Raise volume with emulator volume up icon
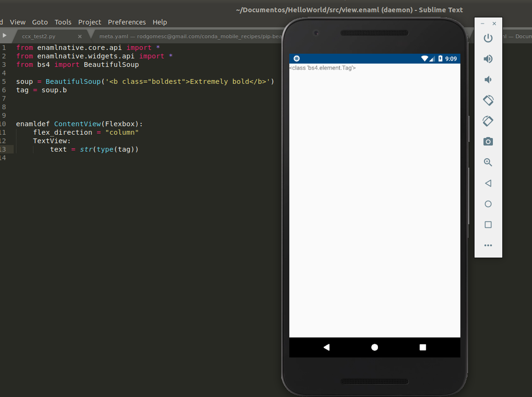Image resolution: width=532 pixels, height=397 pixels. pyautogui.click(x=488, y=59)
